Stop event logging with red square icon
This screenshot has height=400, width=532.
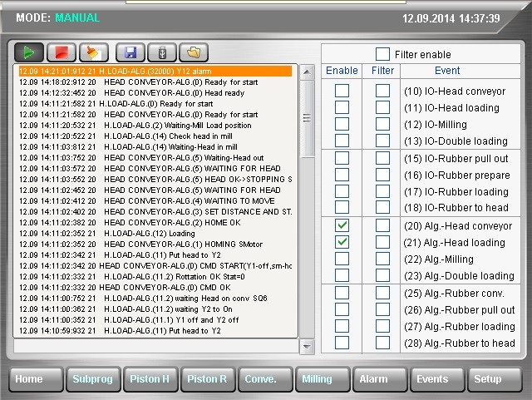click(x=62, y=52)
